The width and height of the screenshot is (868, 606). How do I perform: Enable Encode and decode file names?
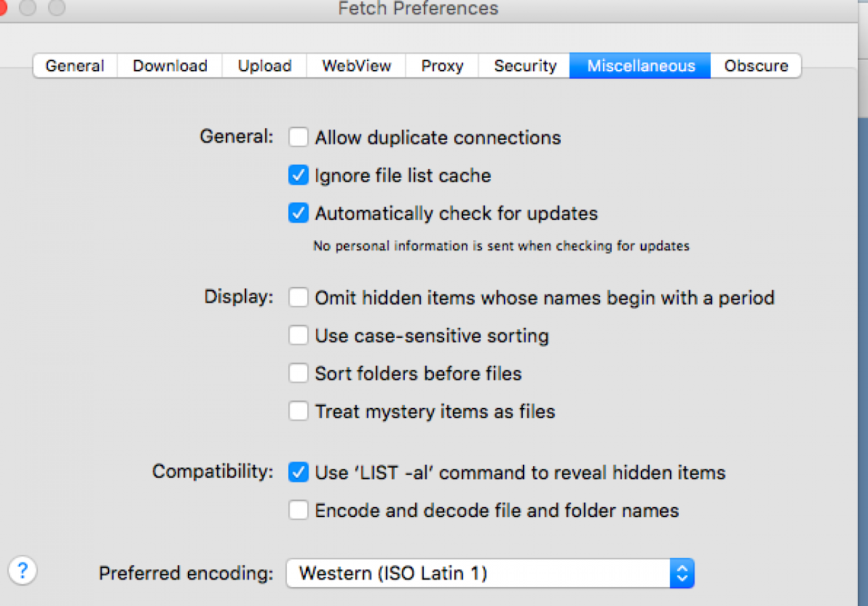coord(298,510)
